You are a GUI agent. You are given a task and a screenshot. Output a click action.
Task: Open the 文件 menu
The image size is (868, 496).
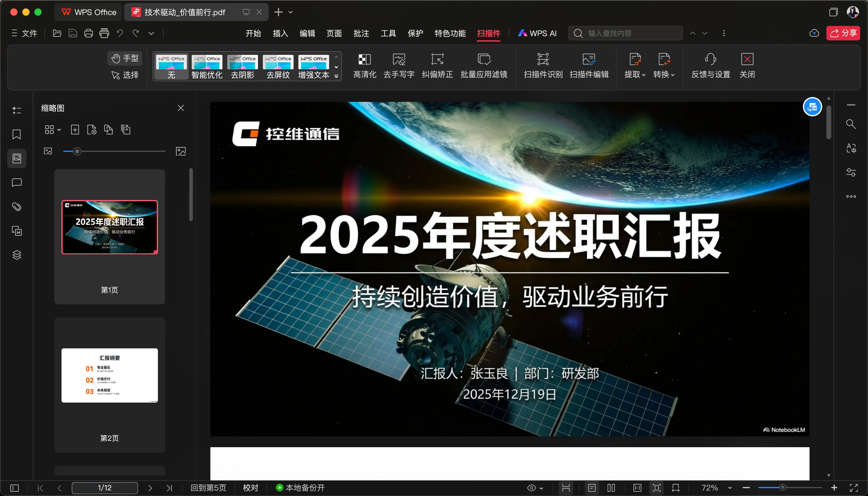[24, 33]
